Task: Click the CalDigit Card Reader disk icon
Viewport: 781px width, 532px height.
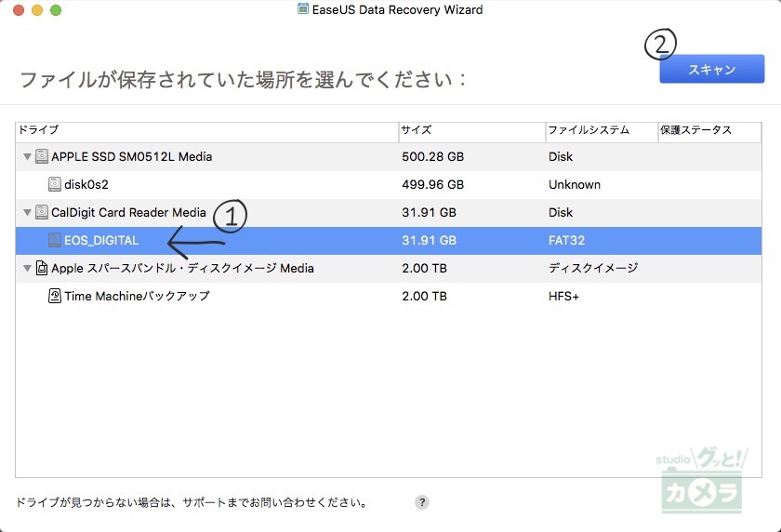Action: 42,212
